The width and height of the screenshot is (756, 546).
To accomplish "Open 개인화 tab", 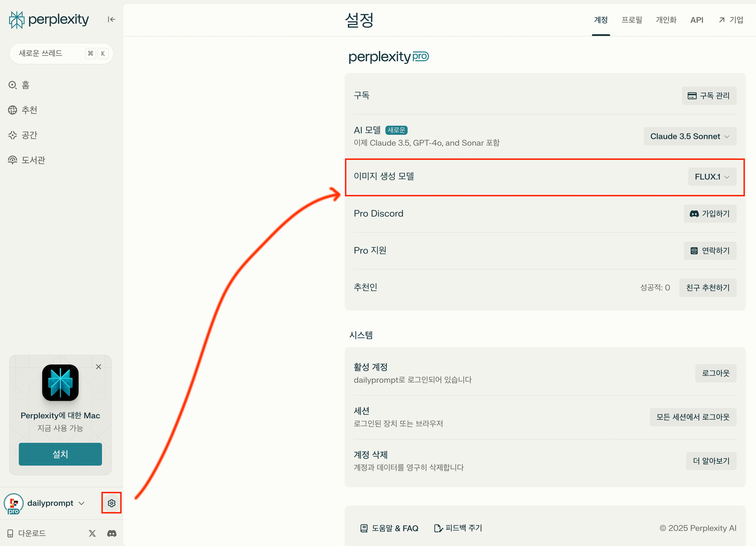I will (x=666, y=20).
